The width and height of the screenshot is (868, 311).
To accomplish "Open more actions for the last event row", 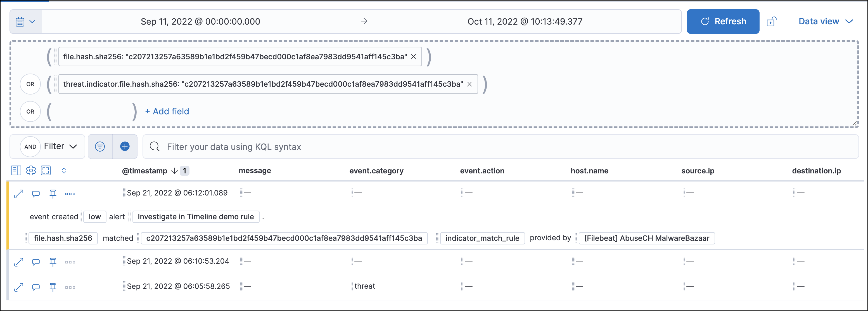I will coord(70,287).
